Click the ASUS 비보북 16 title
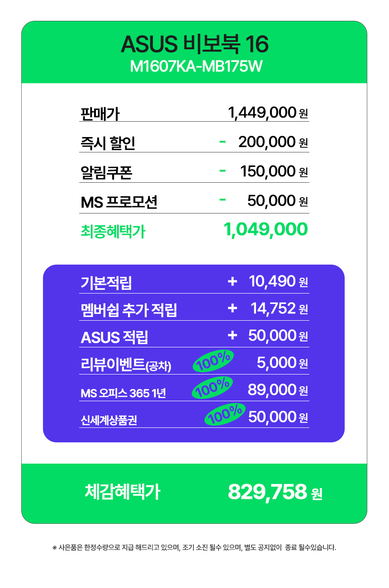389x588 pixels. click(x=194, y=44)
